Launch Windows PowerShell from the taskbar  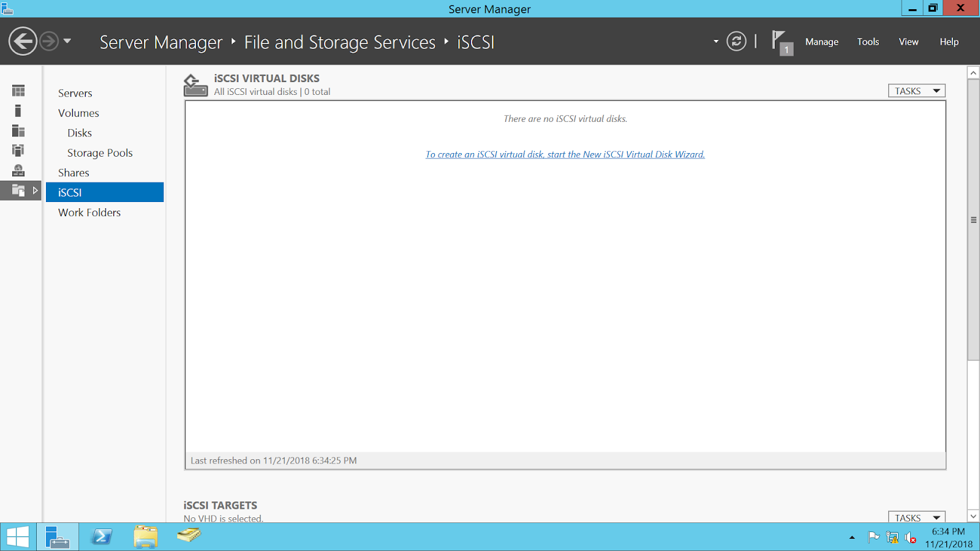102,537
